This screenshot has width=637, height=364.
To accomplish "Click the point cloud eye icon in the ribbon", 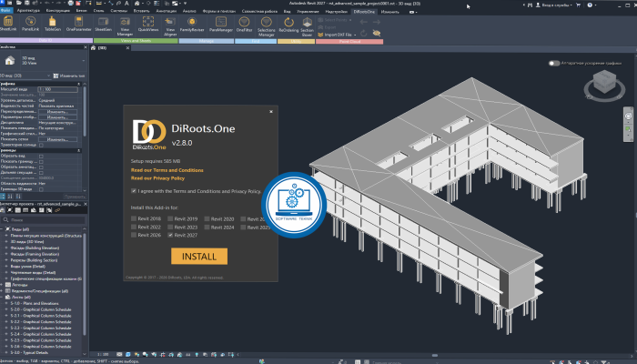I will coord(377,34).
